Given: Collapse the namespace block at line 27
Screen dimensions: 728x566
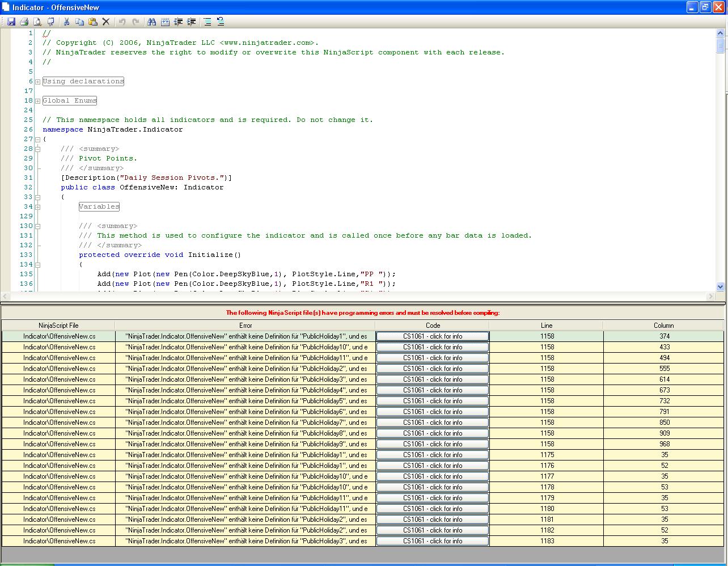Looking at the screenshot, I should point(37,140).
